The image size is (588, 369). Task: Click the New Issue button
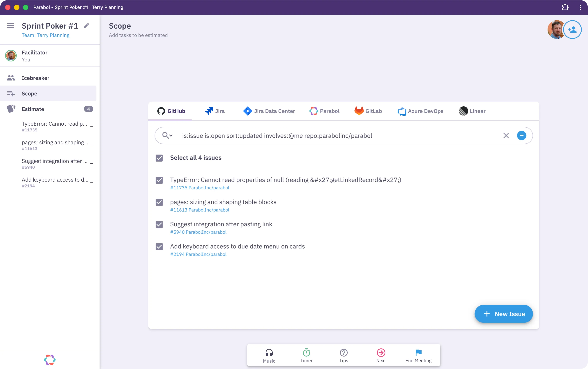click(x=504, y=314)
